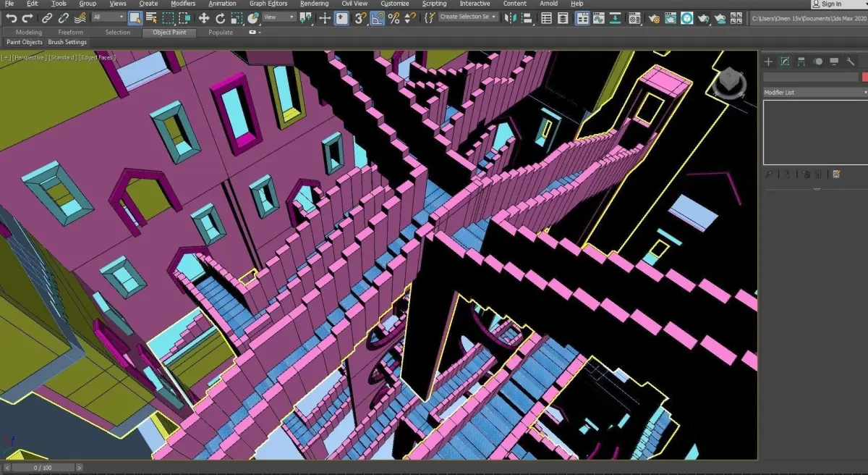Expand the Modifier List dropdown
This screenshot has width=868, height=475.
pos(815,93)
